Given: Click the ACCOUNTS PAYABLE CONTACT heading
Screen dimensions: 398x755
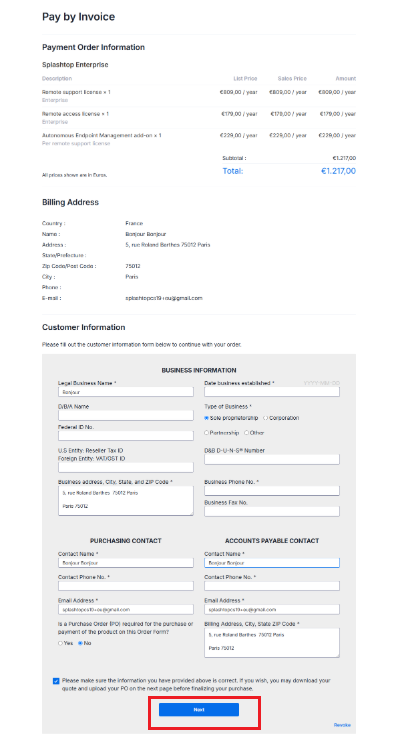Looking at the screenshot, I should pyautogui.click(x=272, y=541).
